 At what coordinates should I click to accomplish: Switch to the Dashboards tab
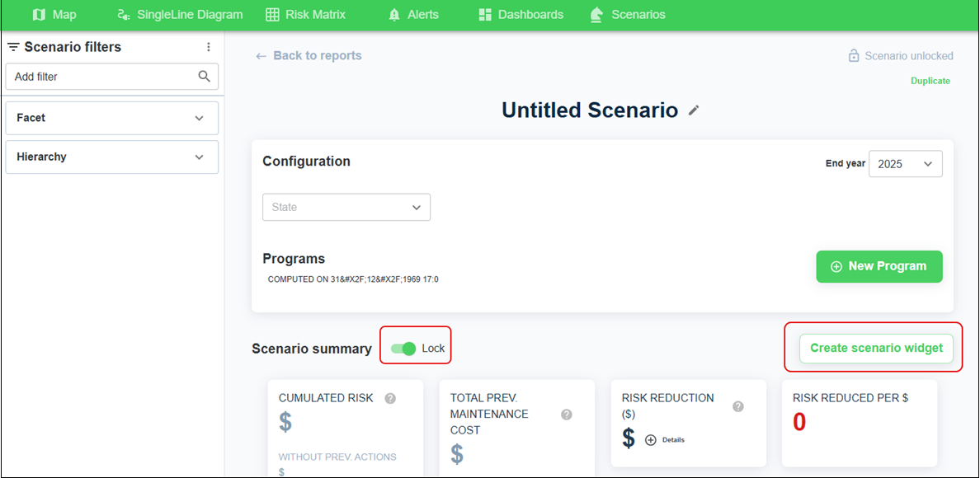[x=521, y=15]
